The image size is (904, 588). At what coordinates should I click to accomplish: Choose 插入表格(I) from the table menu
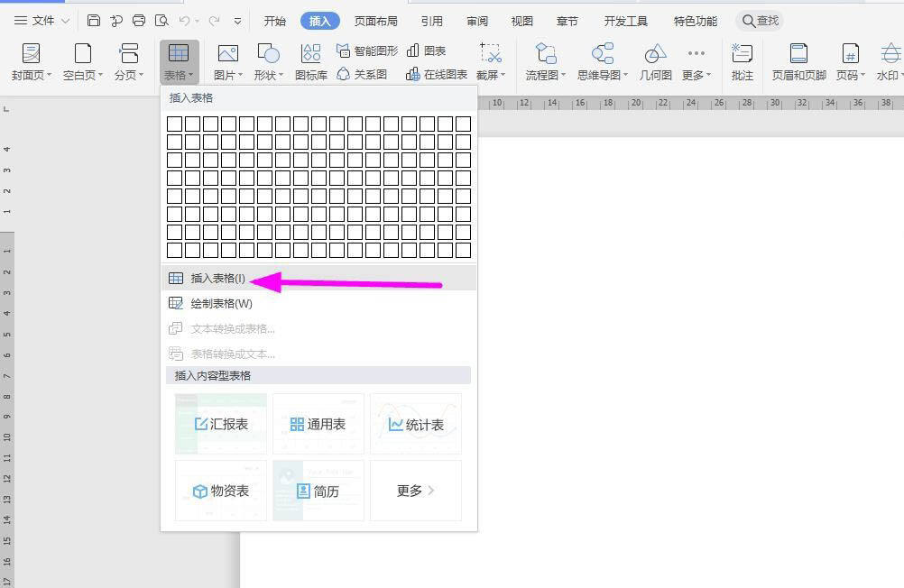[217, 278]
